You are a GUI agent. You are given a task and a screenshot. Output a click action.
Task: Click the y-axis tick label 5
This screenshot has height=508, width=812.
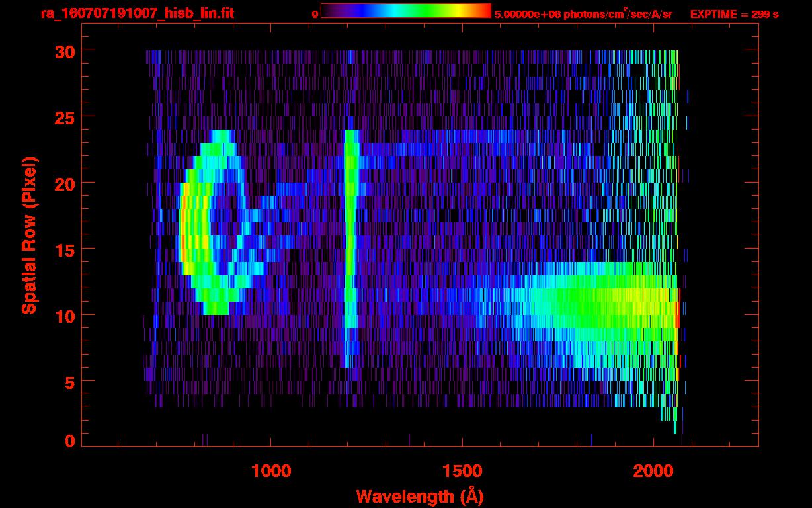pyautogui.click(x=70, y=382)
